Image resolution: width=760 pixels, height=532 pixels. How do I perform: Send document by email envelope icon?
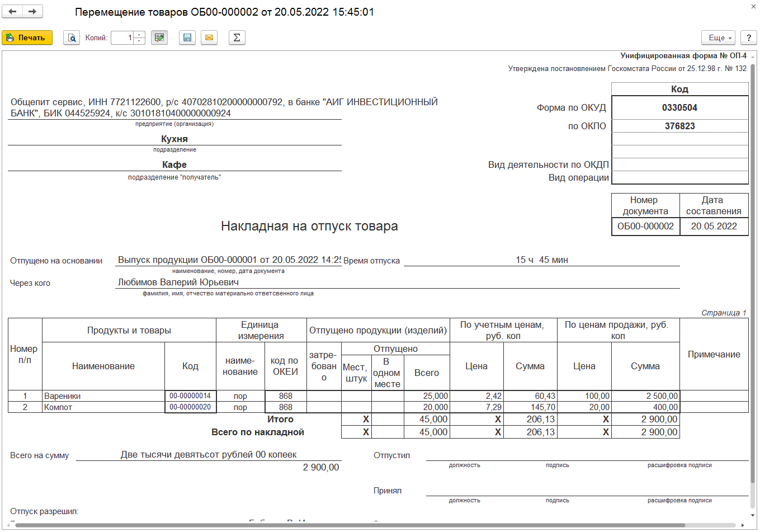(x=209, y=37)
